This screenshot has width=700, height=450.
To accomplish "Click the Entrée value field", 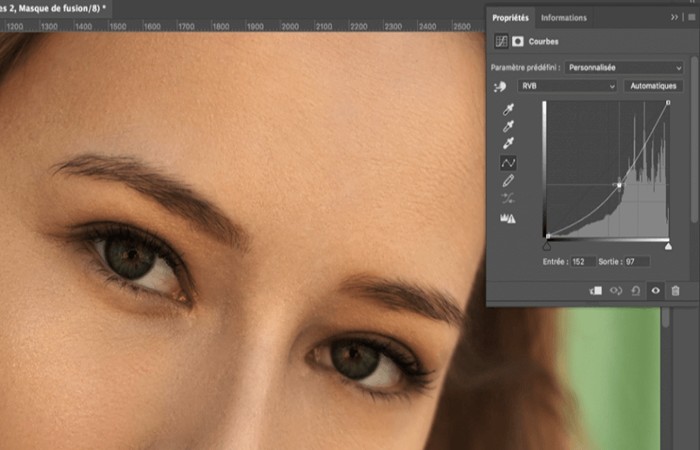I will tap(583, 262).
